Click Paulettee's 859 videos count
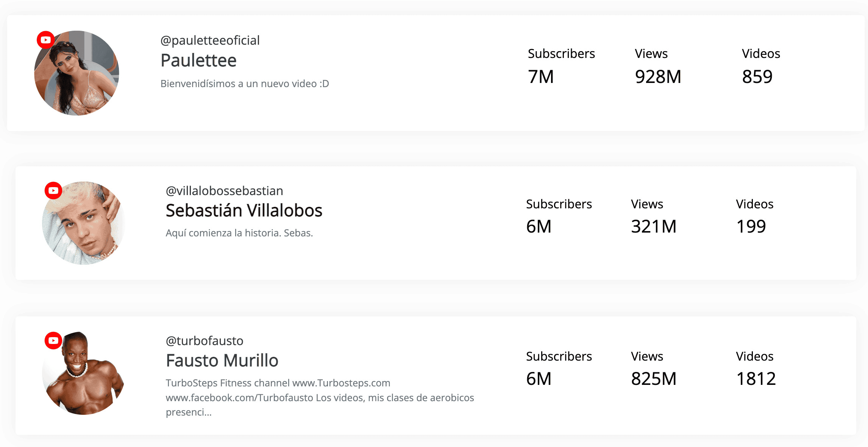The width and height of the screenshot is (868, 447). click(x=757, y=77)
